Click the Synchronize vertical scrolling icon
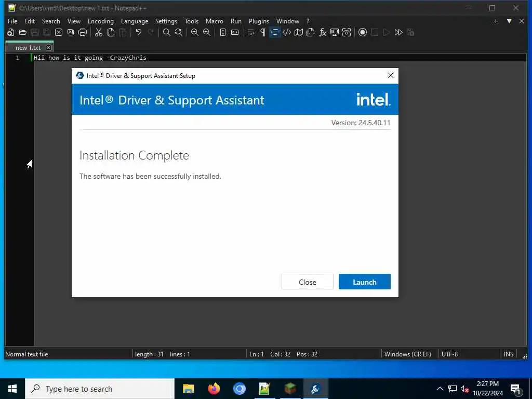Image resolution: width=532 pixels, height=399 pixels. 222,32
